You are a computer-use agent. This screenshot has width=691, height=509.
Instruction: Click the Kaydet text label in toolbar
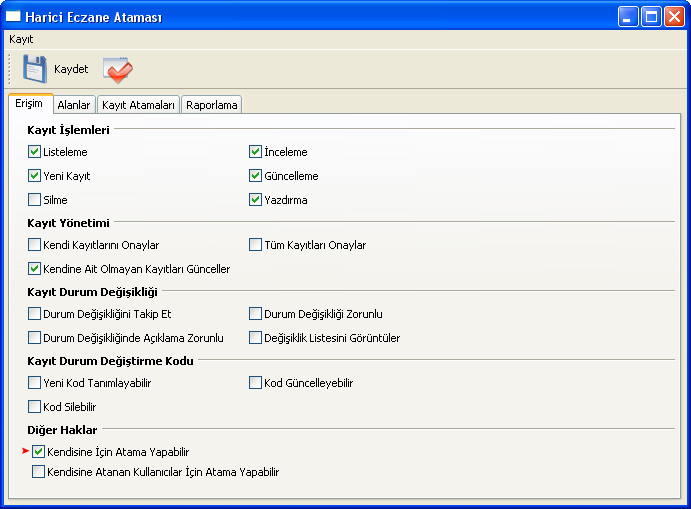(x=71, y=70)
